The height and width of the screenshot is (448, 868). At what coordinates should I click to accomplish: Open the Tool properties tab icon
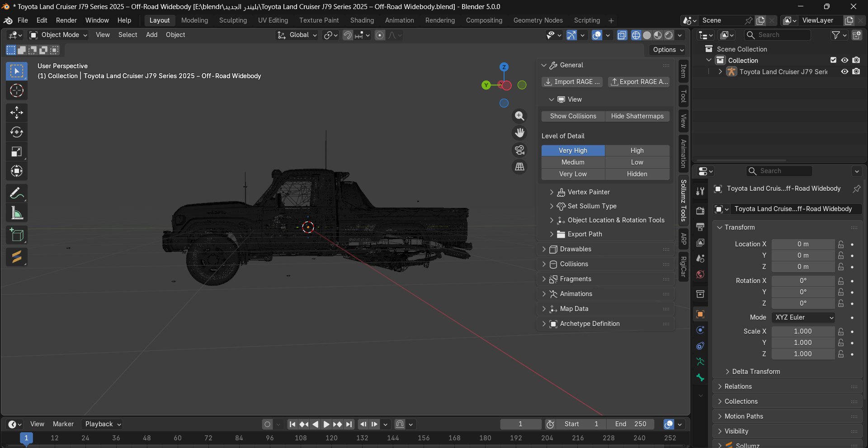(700, 191)
